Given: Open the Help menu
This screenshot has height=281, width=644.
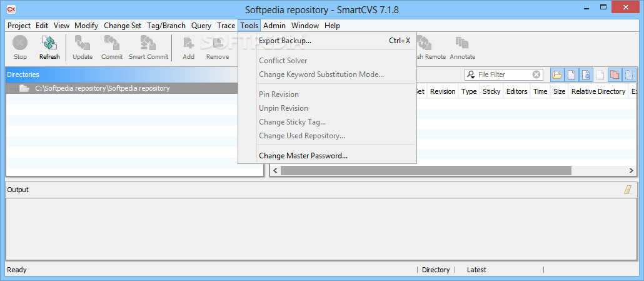Looking at the screenshot, I should pos(332,26).
